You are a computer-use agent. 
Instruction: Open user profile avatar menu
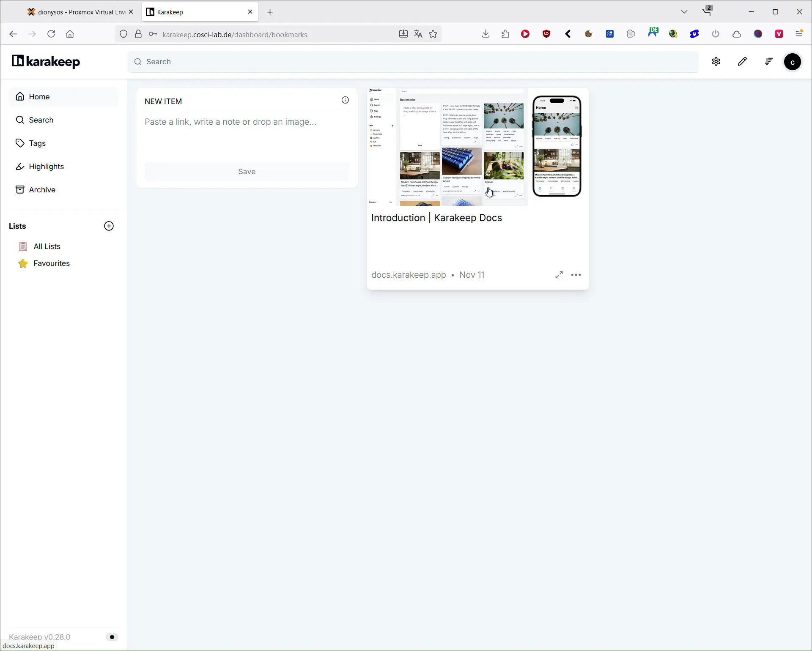[x=793, y=62]
